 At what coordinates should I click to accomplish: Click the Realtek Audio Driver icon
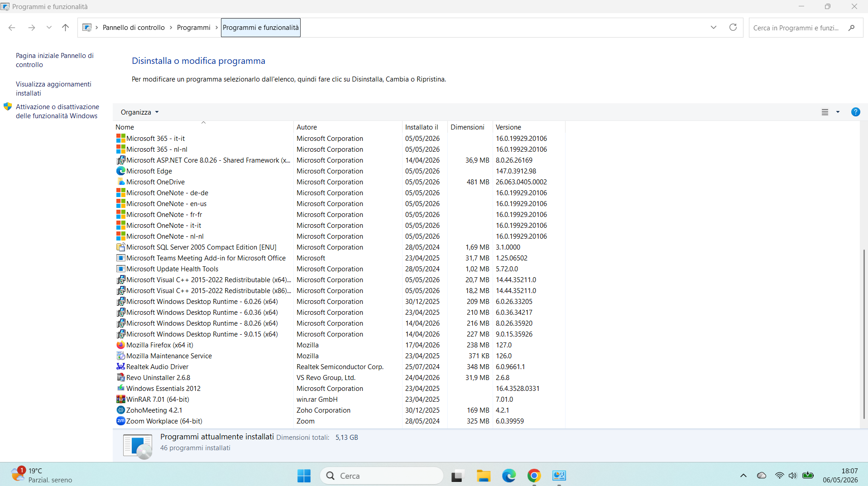120,367
